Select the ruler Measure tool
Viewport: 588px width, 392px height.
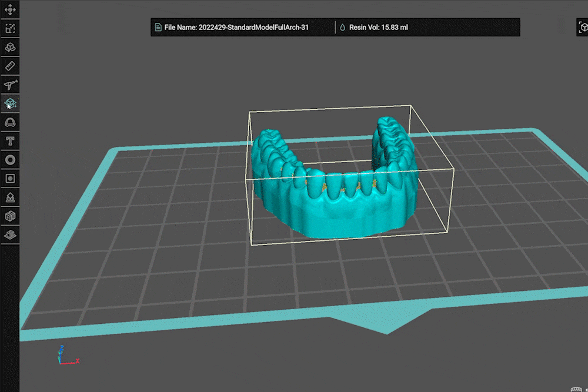tap(10, 66)
